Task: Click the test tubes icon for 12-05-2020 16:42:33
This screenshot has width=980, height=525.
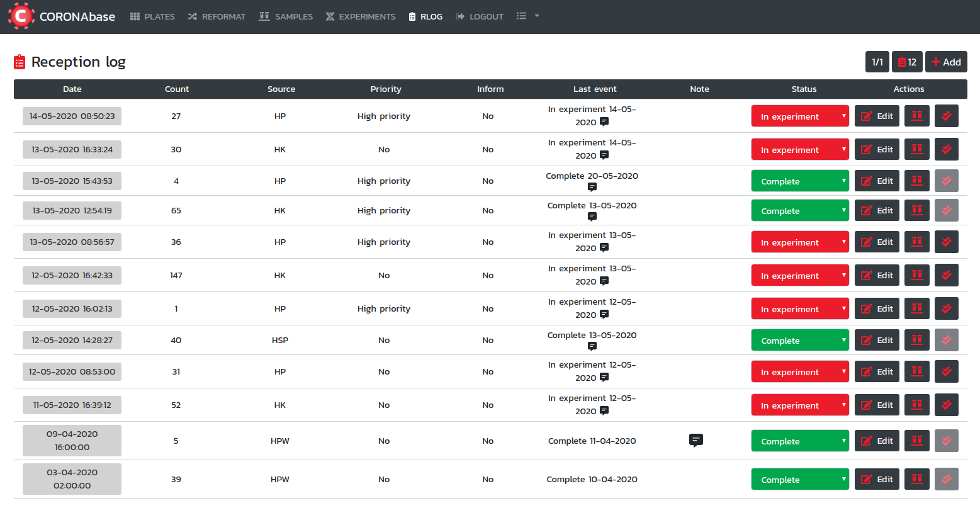Action: click(x=916, y=275)
